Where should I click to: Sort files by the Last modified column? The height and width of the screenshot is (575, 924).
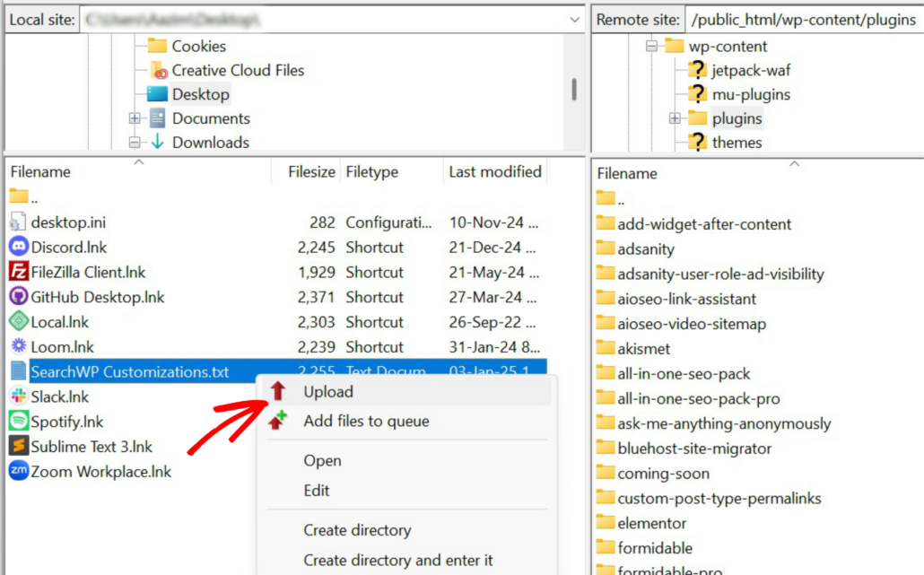point(494,171)
